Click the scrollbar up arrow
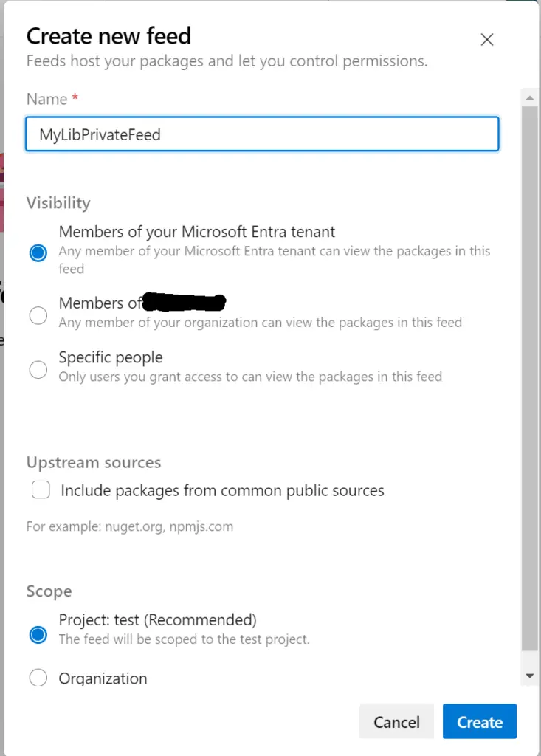The image size is (541, 756). pos(530,98)
